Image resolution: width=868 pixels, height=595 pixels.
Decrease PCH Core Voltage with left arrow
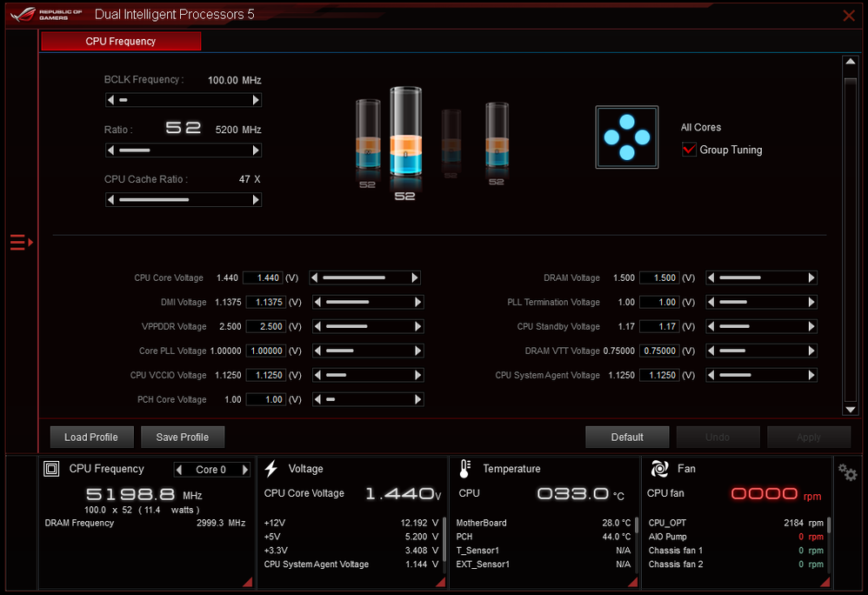click(317, 399)
